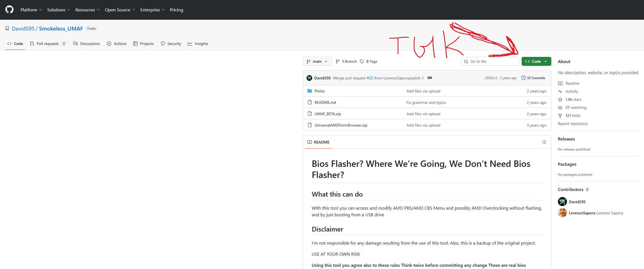Click the branch icon beside 1 Branch
This screenshot has height=269, width=644.
[337, 61]
